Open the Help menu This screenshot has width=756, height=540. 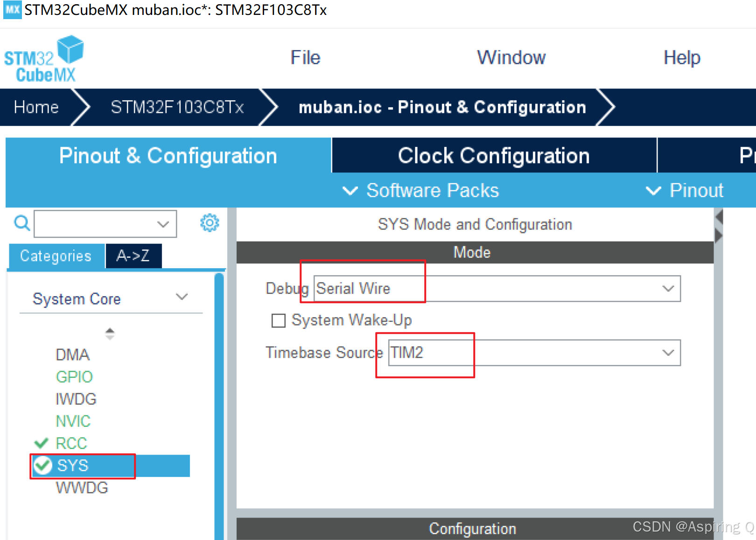pyautogui.click(x=682, y=58)
